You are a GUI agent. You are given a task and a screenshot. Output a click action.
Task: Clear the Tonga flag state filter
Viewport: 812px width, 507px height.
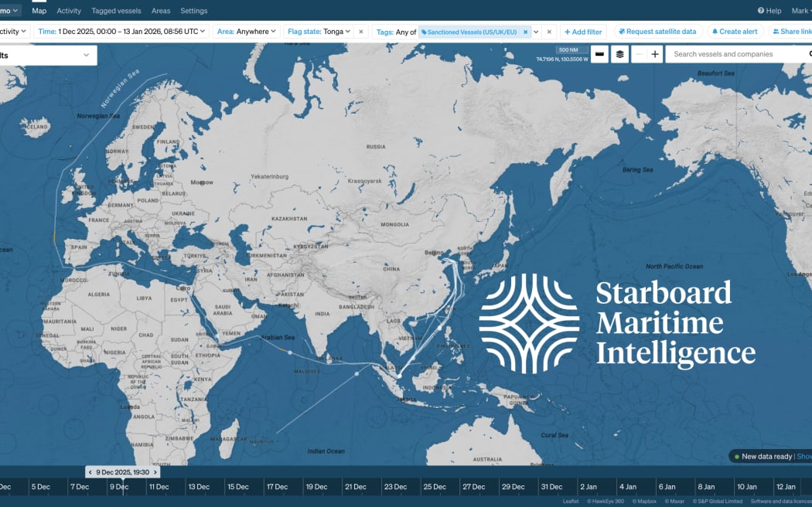[x=360, y=32]
